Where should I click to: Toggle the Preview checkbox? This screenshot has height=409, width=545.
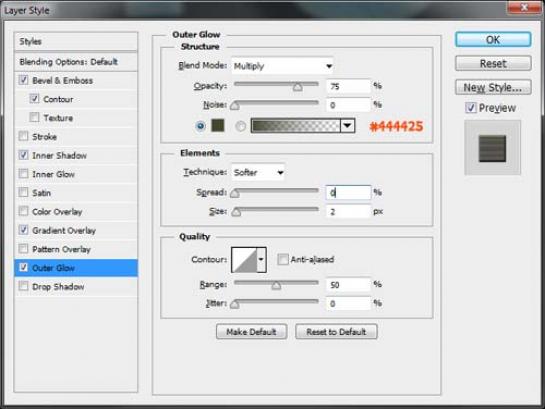coord(471,108)
